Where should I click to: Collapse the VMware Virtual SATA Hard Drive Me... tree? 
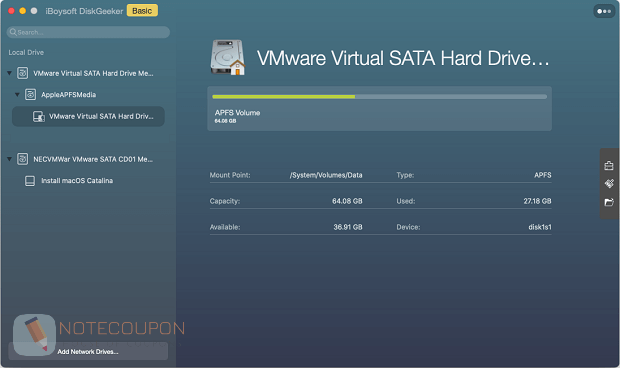click(9, 73)
